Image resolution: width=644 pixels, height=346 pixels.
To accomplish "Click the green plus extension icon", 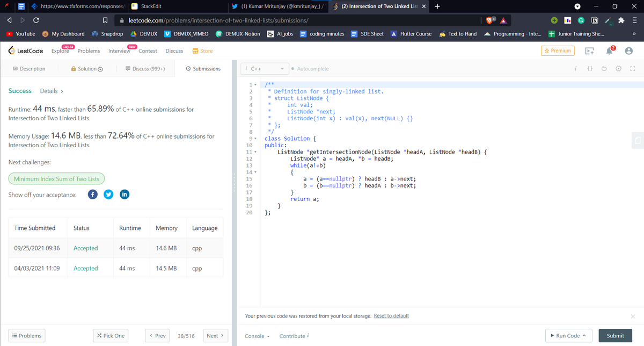I will pos(554,20).
